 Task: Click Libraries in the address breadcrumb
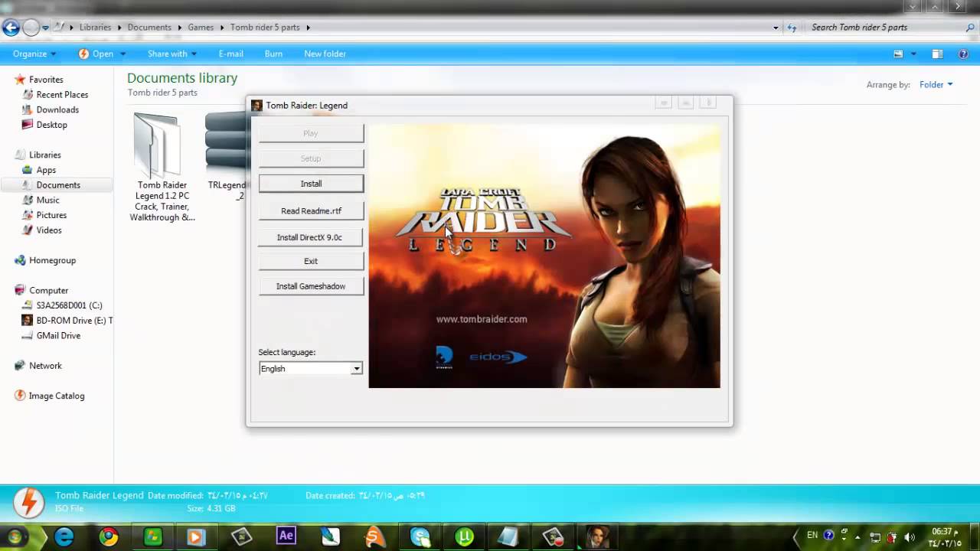95,27
